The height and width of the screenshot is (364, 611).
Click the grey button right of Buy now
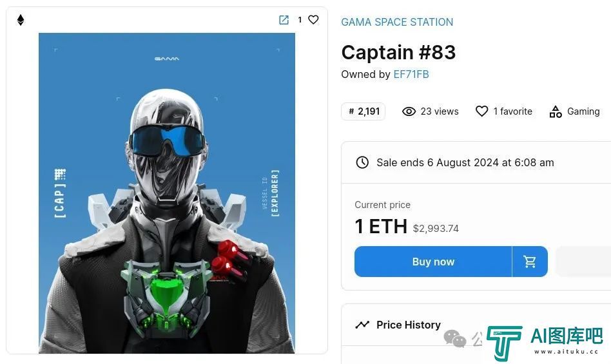(x=583, y=262)
